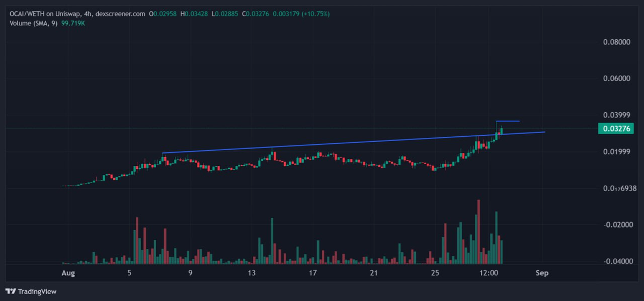The width and height of the screenshot is (644, 301).
Task: Click the tallest red volume bar
Action: coord(478,232)
